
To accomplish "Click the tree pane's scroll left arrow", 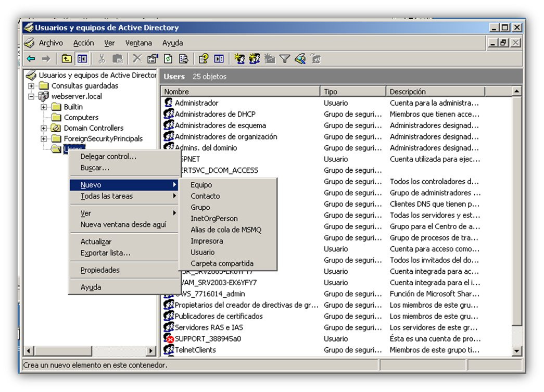I will tap(29, 351).
